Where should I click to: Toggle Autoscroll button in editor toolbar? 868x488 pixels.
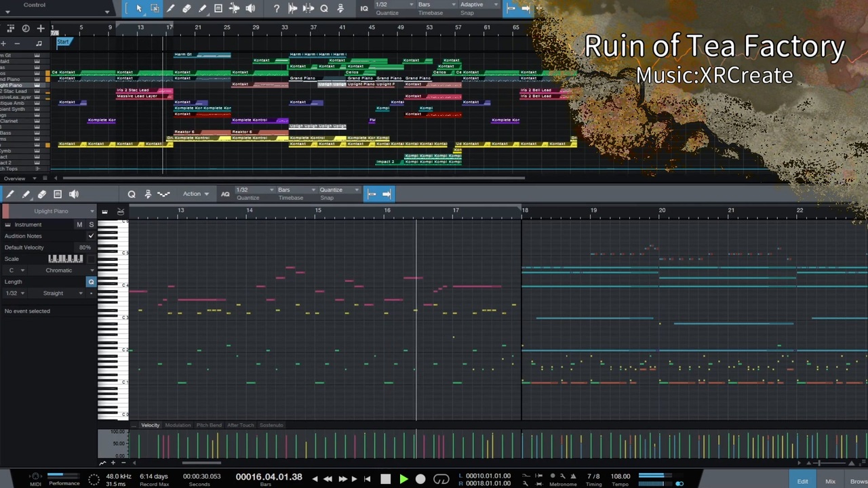coord(387,195)
